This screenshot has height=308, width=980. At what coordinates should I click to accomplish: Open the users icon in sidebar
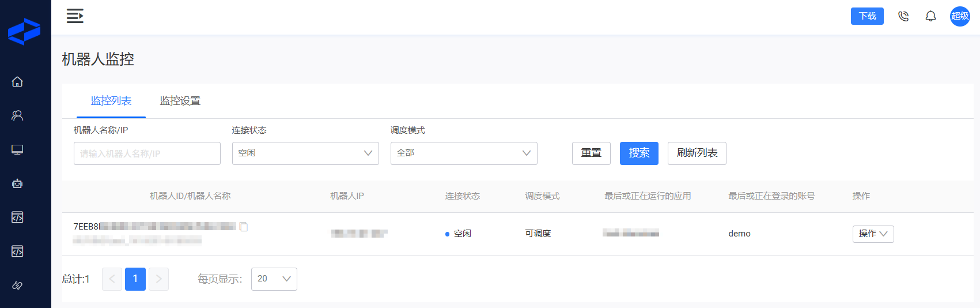pyautogui.click(x=17, y=116)
